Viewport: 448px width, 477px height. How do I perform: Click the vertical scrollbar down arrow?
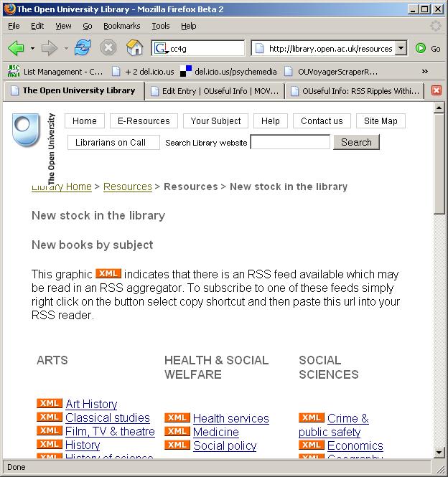tap(439, 453)
